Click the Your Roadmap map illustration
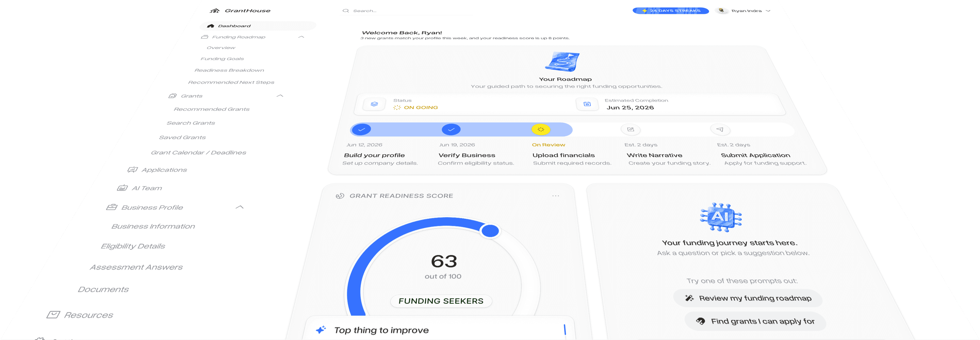The width and height of the screenshot is (980, 340). 562,62
